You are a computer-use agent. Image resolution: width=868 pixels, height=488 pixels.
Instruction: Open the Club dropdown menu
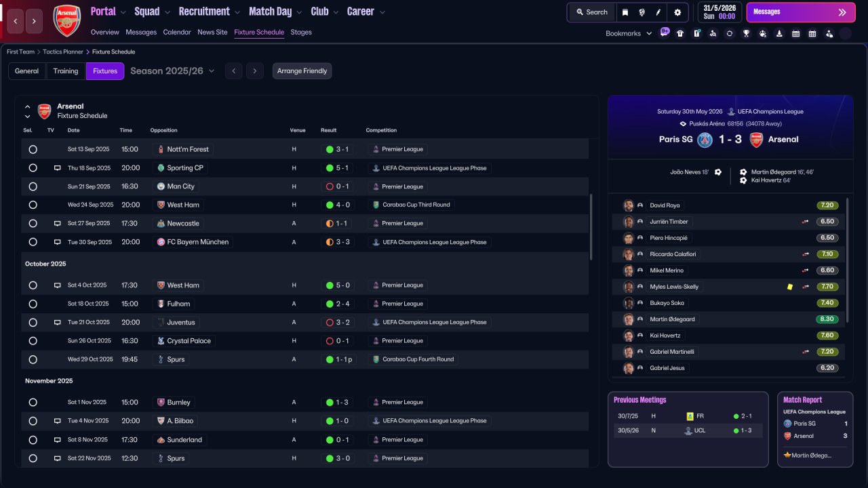[x=324, y=12]
